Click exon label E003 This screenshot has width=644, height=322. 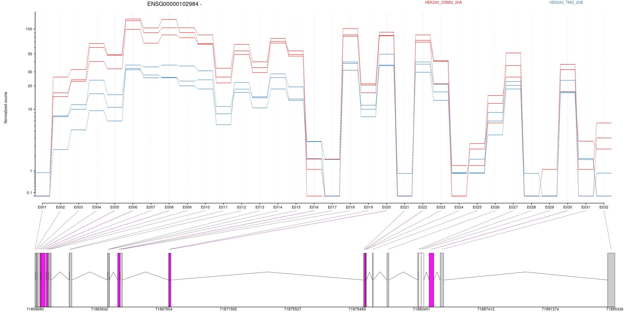click(78, 207)
